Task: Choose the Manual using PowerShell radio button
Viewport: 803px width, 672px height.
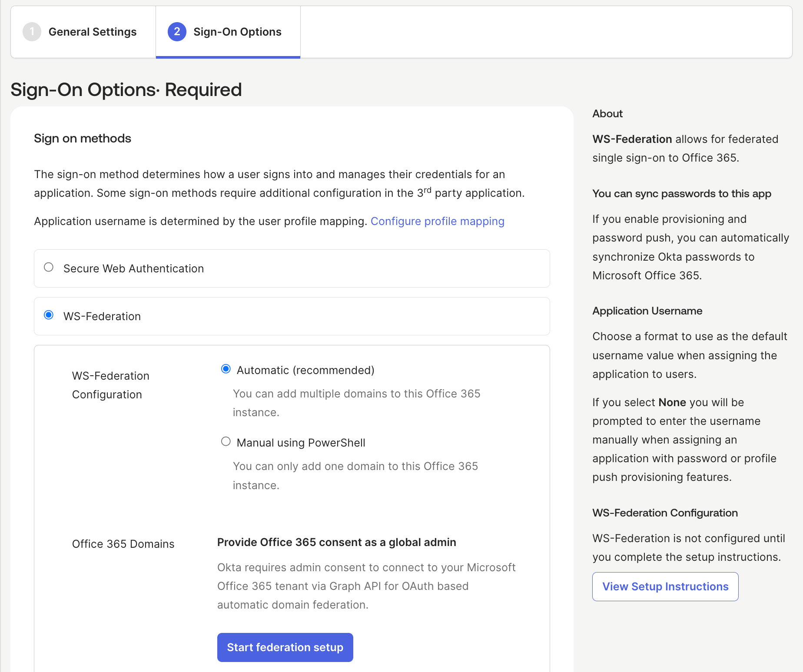Action: click(x=226, y=442)
